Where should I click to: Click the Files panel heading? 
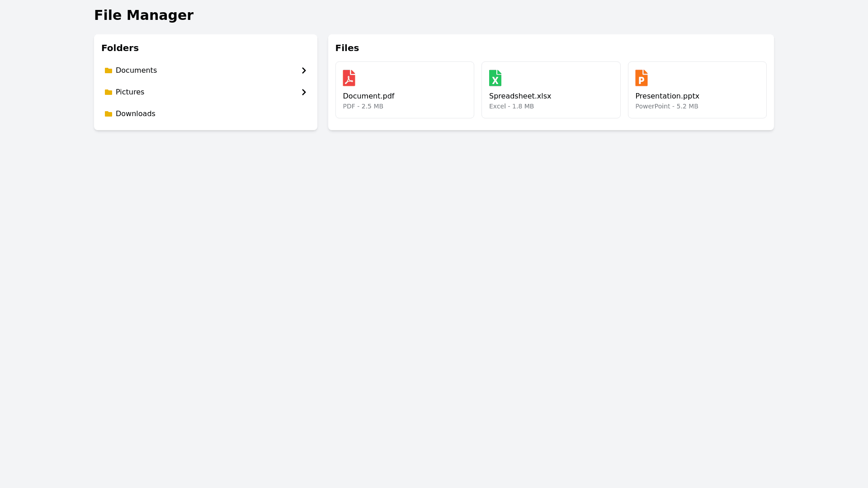(x=347, y=48)
